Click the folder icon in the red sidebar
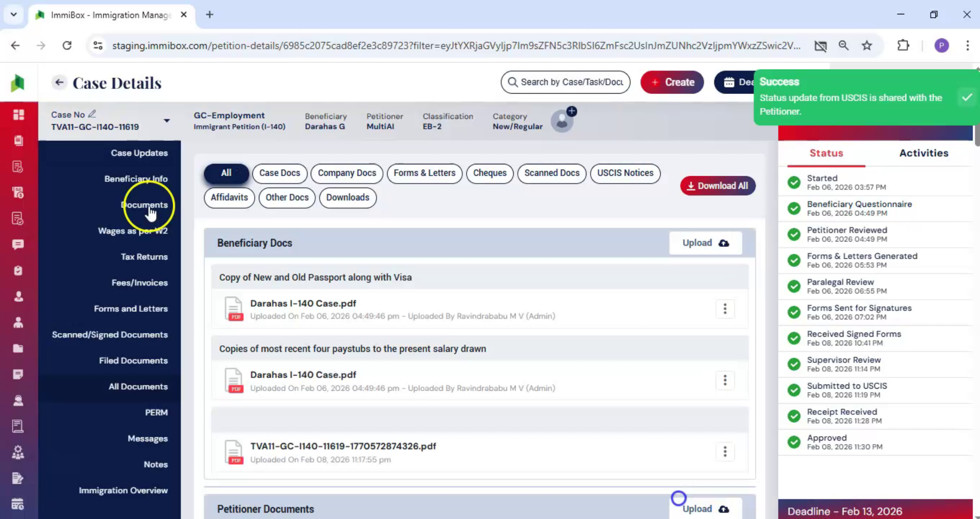Image resolution: width=980 pixels, height=519 pixels. [18, 349]
